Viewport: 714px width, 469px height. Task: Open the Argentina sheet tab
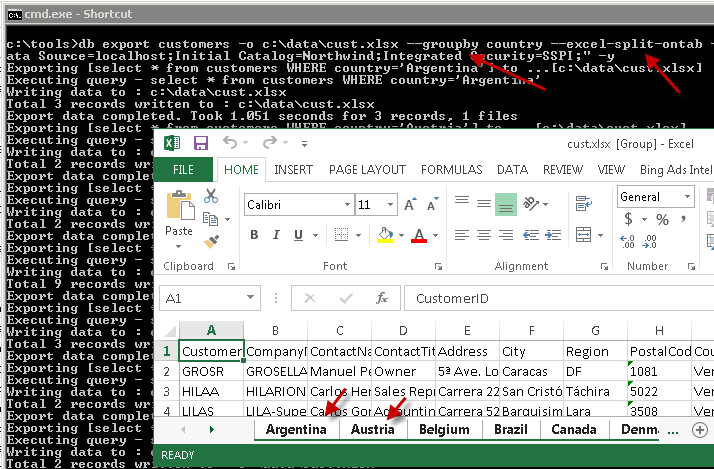(296, 429)
